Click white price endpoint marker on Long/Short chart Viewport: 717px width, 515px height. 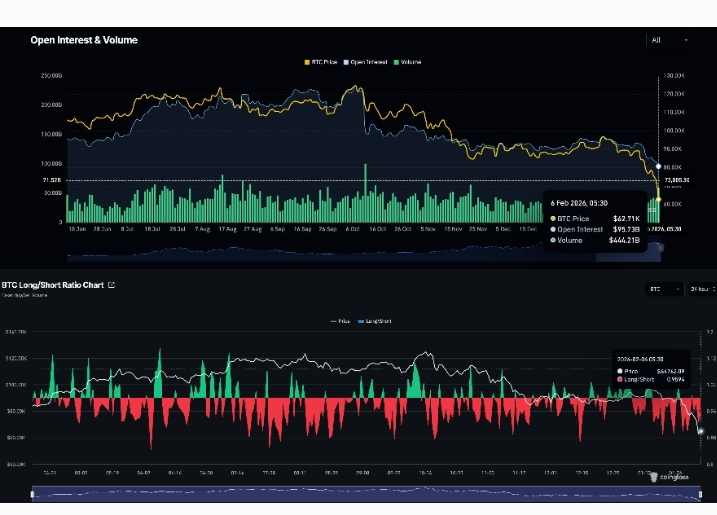(700, 432)
